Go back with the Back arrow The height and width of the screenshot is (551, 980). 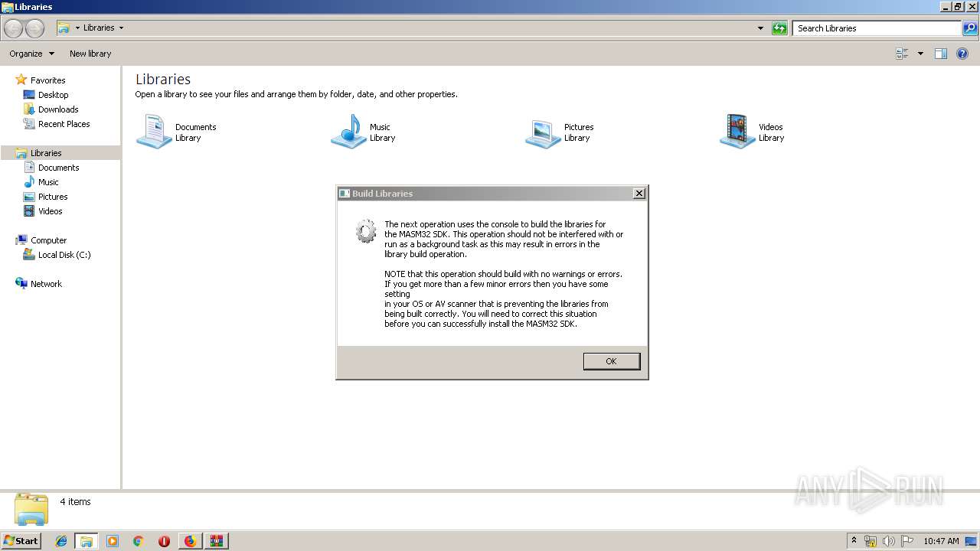(x=13, y=28)
